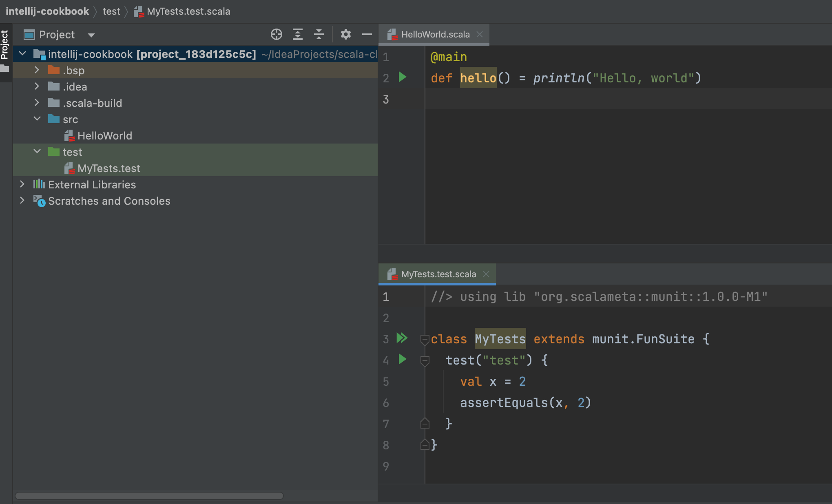Fold the test("test") block on line 4

click(425, 360)
